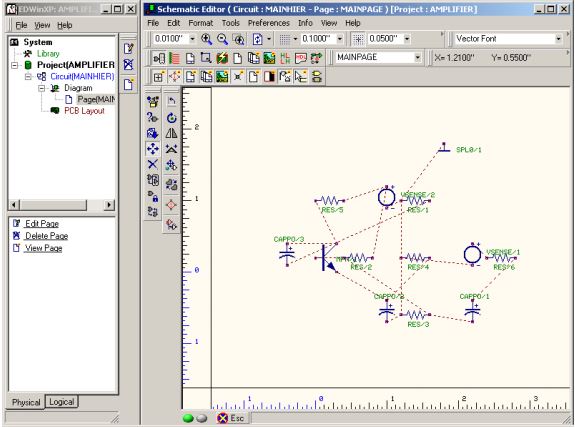Screen dimensions: 575x427
Task: Open the 0.0500" snap size dropdown
Action: pos(407,39)
